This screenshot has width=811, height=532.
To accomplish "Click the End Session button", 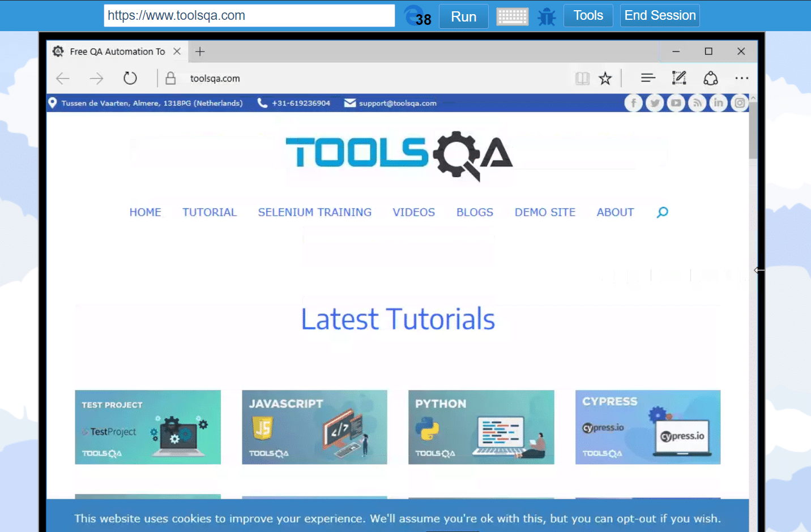I will click(x=660, y=16).
